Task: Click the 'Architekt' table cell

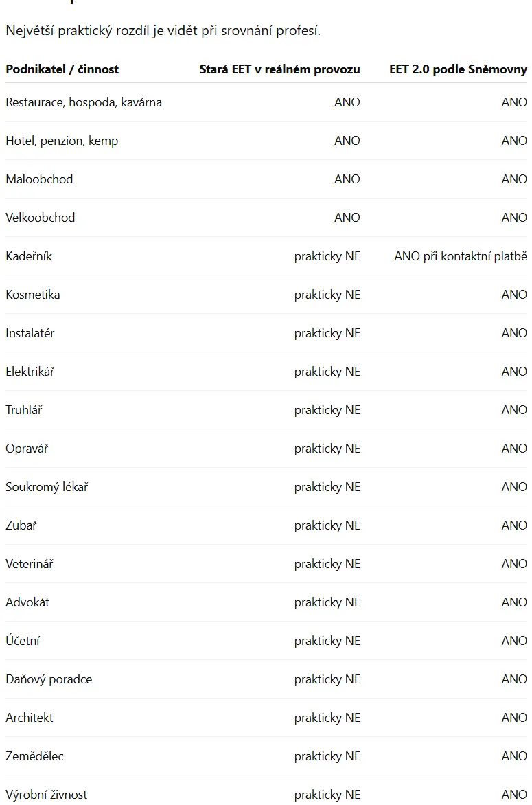Action: point(30,718)
